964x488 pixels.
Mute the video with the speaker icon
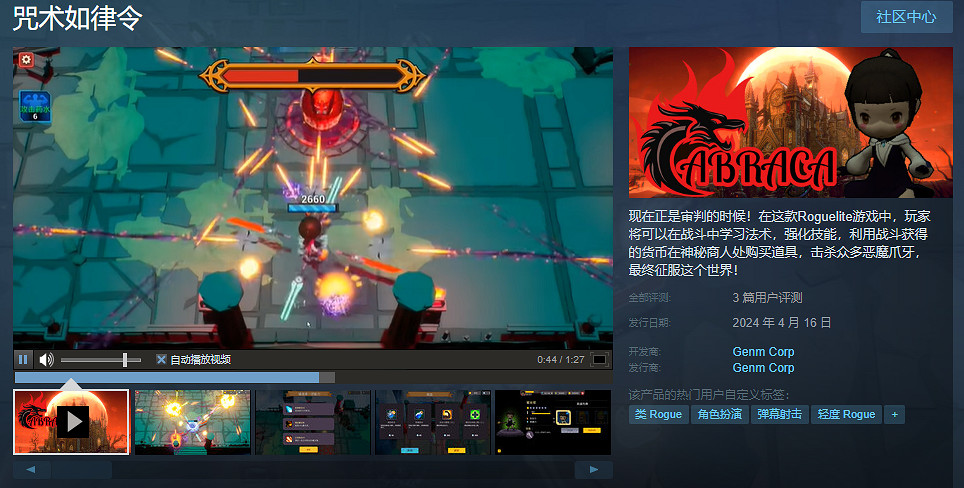point(46,360)
